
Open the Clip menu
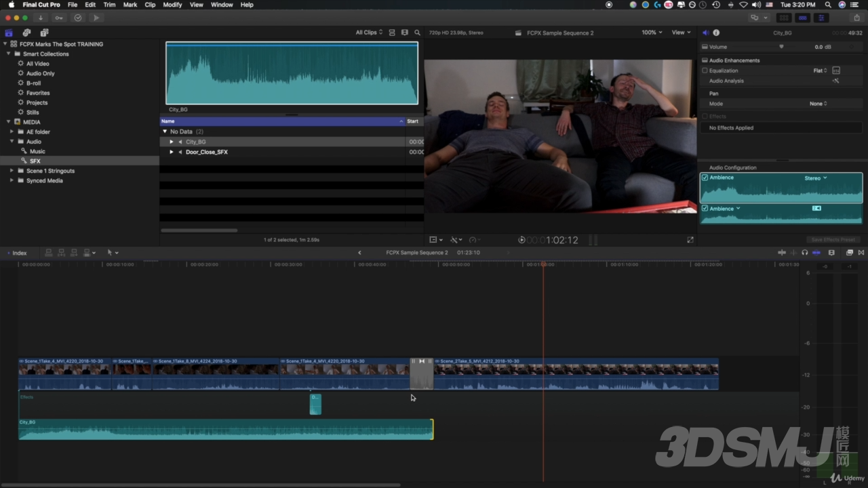[x=150, y=5]
